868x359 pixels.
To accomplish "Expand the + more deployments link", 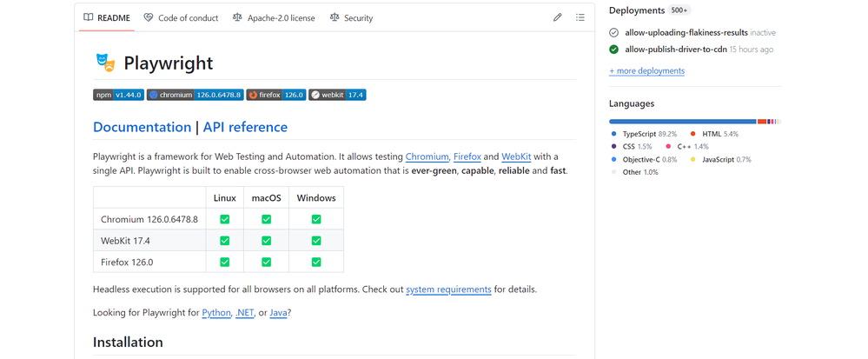I will tap(646, 71).
